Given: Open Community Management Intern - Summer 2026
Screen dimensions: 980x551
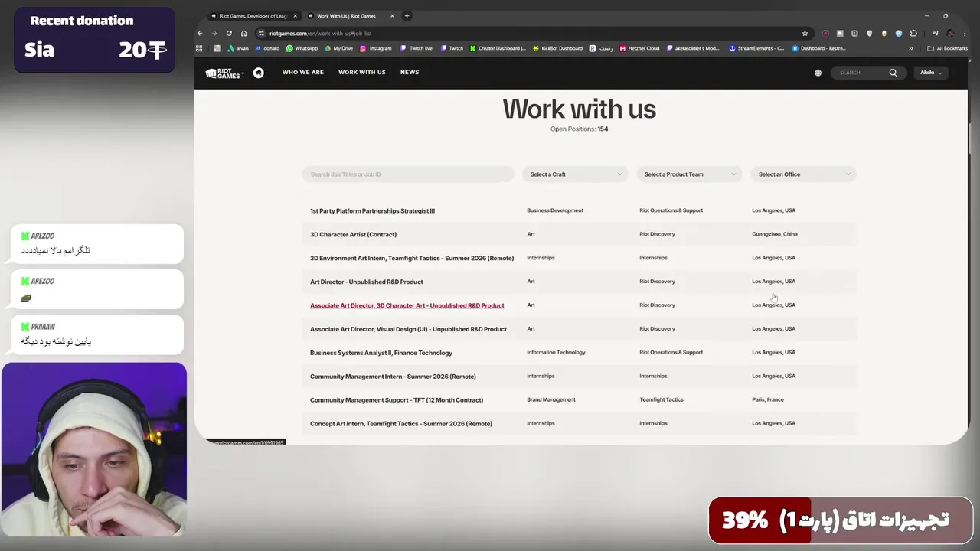Looking at the screenshot, I should pos(393,377).
